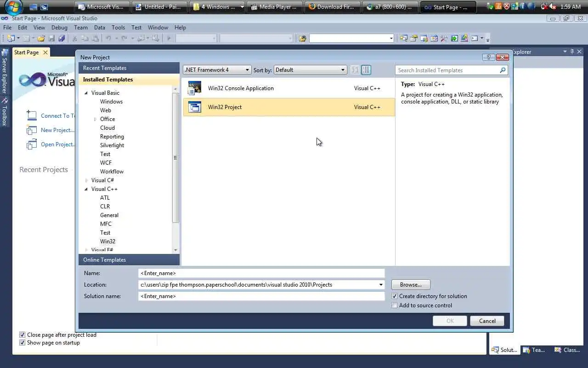Click the Start Page green arrow toolbar icon
Image resolution: width=588 pixels, height=368 pixels.
454,39
